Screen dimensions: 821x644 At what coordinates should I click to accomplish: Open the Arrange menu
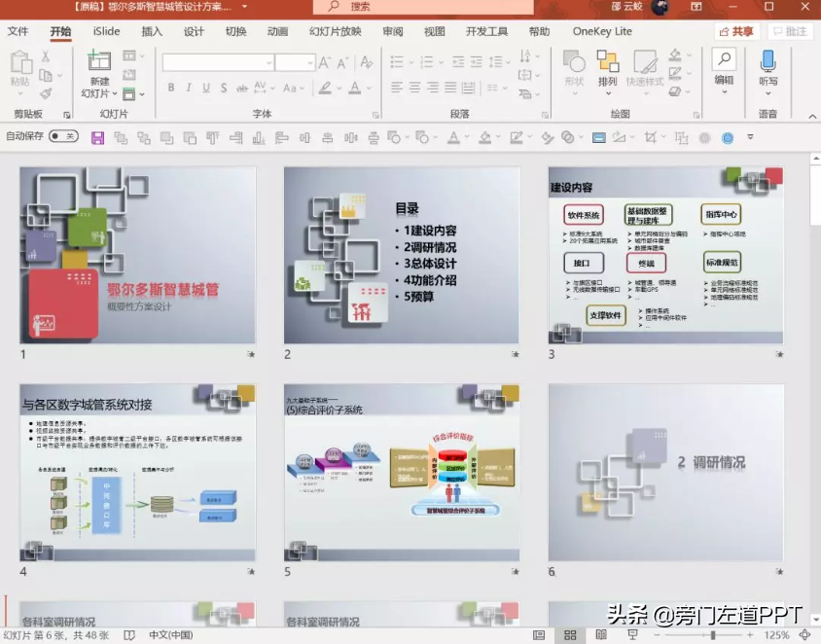(608, 71)
